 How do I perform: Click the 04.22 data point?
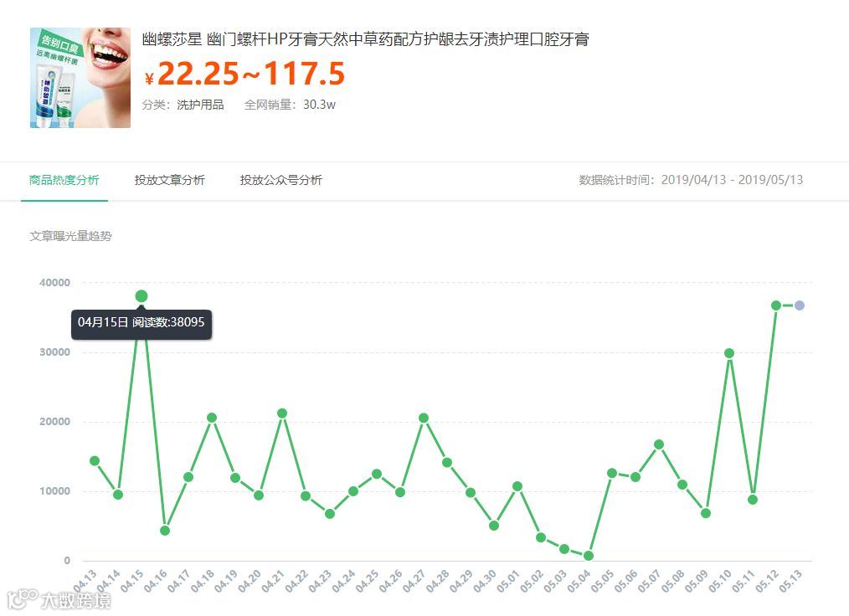click(x=306, y=495)
